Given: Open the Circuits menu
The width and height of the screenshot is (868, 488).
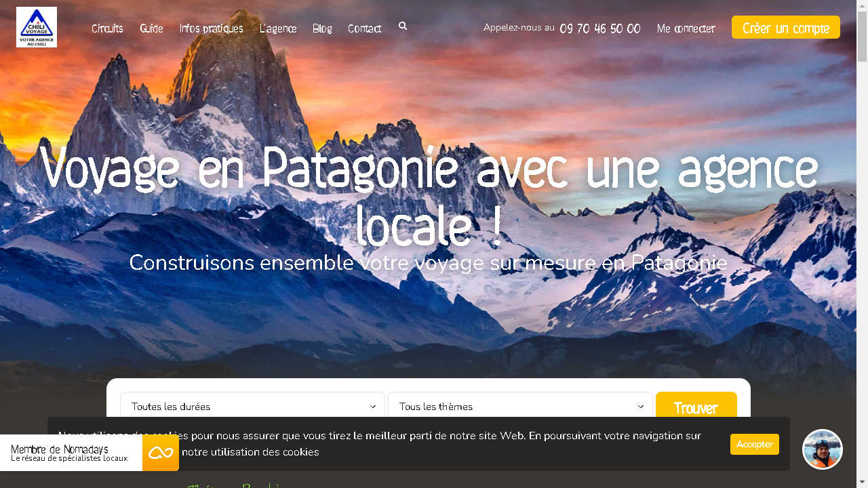Looking at the screenshot, I should 107,28.
